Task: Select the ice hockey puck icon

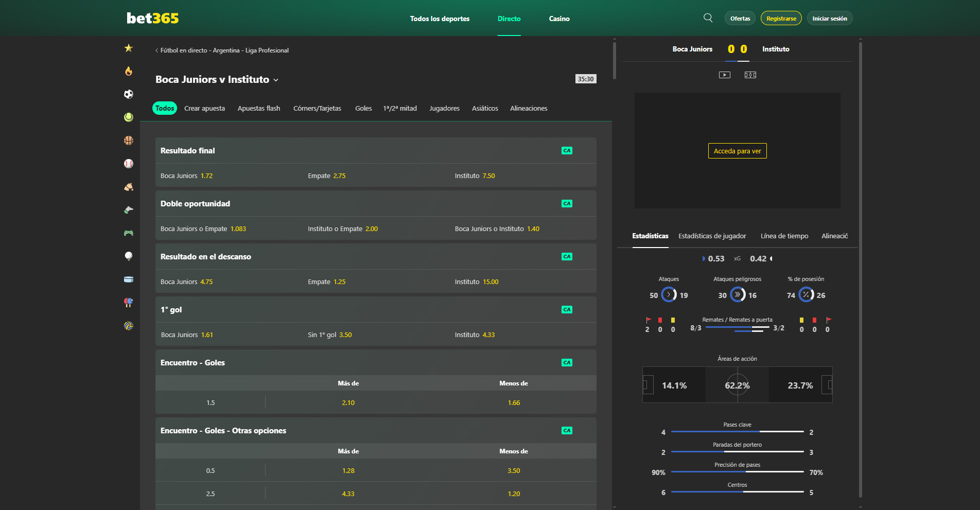Action: tap(129, 279)
